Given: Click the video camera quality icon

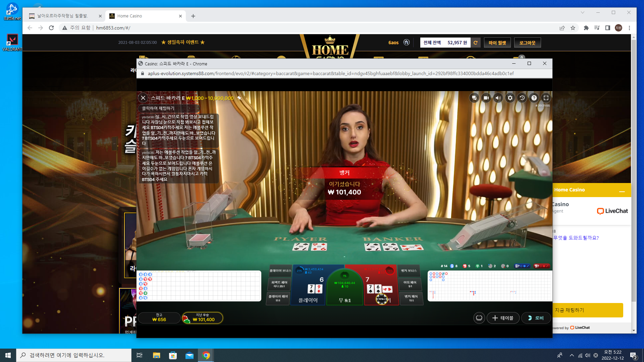Looking at the screenshot, I should pos(486,98).
